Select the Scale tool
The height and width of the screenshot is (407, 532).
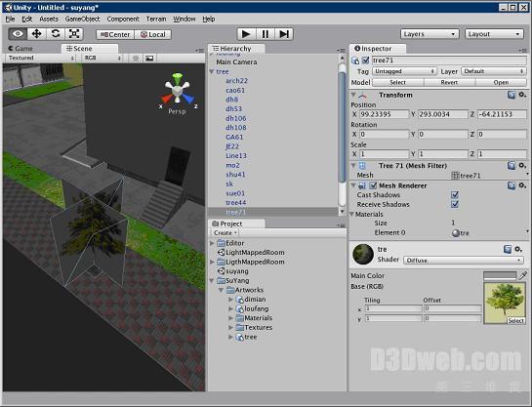[74, 34]
